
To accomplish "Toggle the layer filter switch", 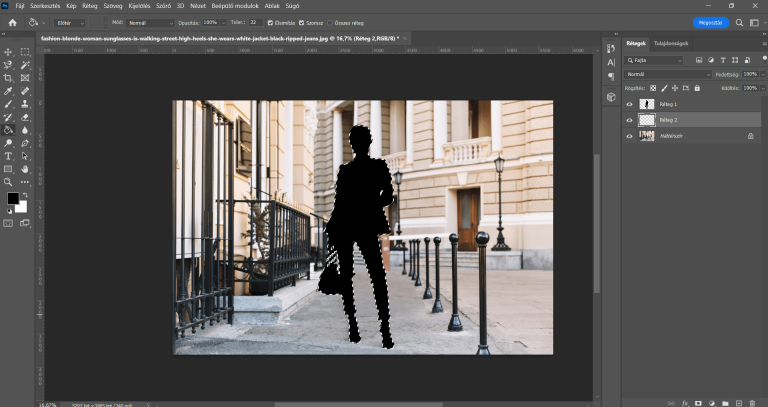I will click(x=765, y=59).
